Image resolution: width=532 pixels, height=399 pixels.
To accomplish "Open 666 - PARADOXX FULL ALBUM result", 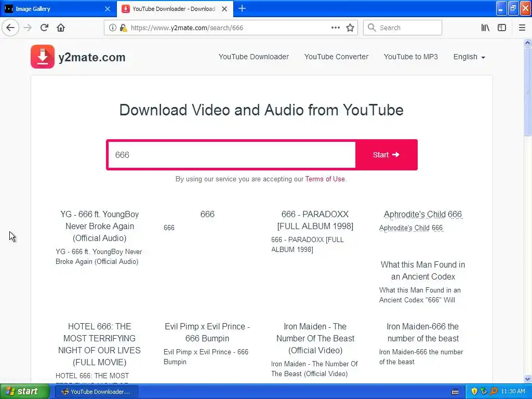I will (315, 220).
